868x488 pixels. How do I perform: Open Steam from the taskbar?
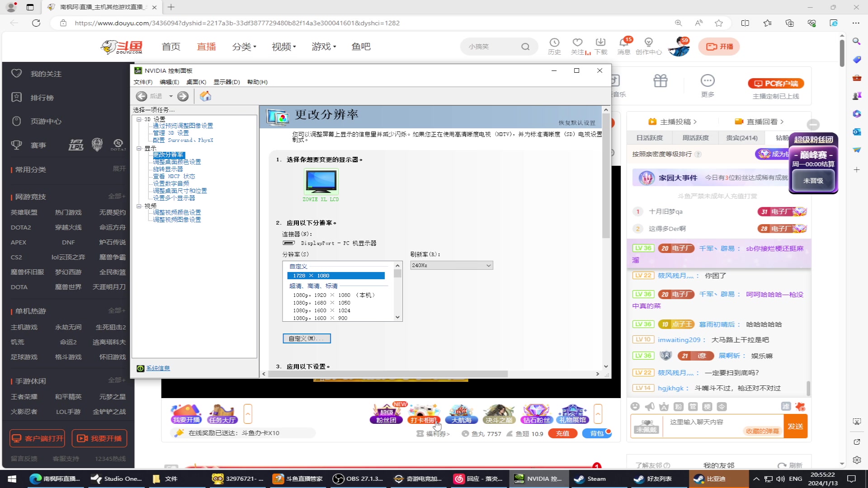coord(590,479)
